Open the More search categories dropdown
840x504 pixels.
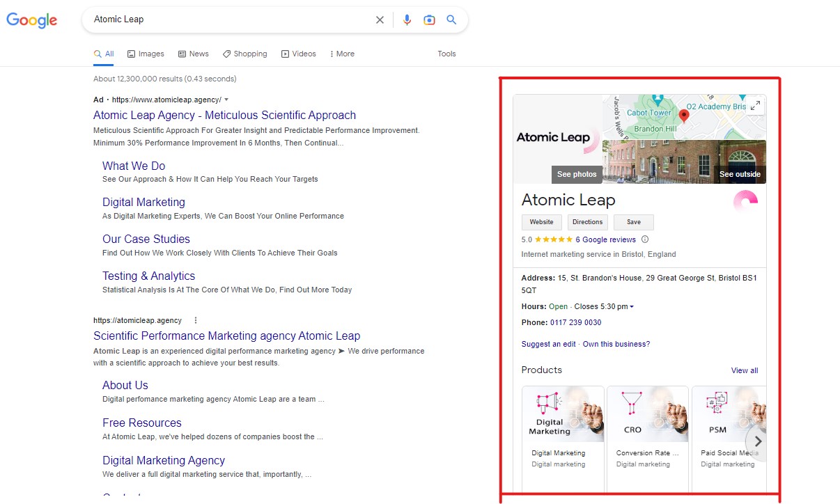click(x=341, y=54)
